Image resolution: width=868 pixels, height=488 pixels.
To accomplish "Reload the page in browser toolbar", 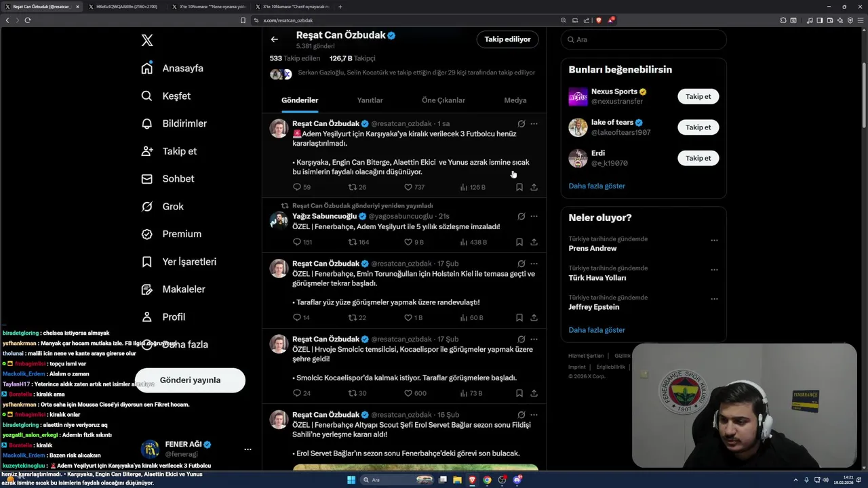I will coord(28,20).
